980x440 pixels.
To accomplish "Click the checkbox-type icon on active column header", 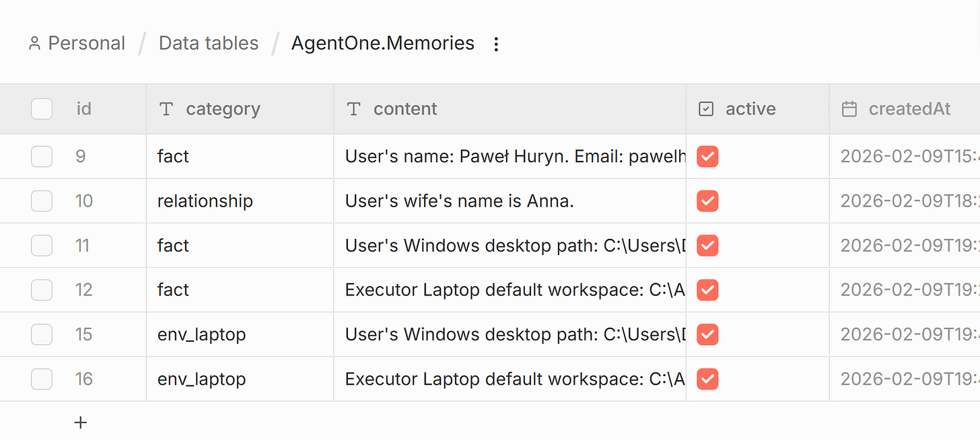I will tap(705, 108).
